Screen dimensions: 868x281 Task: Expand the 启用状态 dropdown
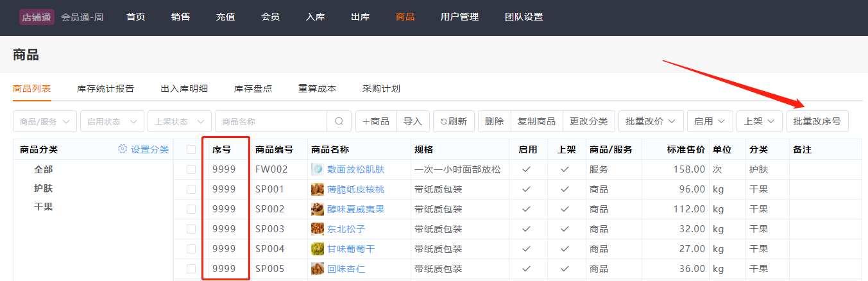(x=112, y=121)
